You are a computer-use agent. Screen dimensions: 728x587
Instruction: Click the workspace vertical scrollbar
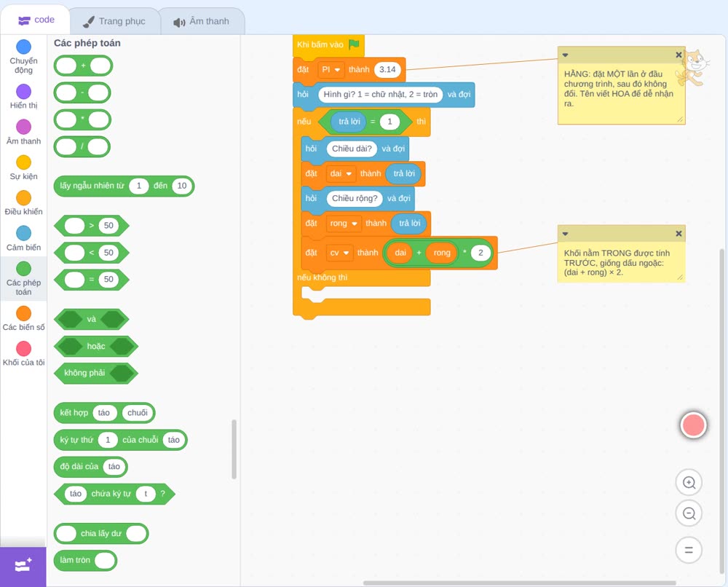click(721, 411)
